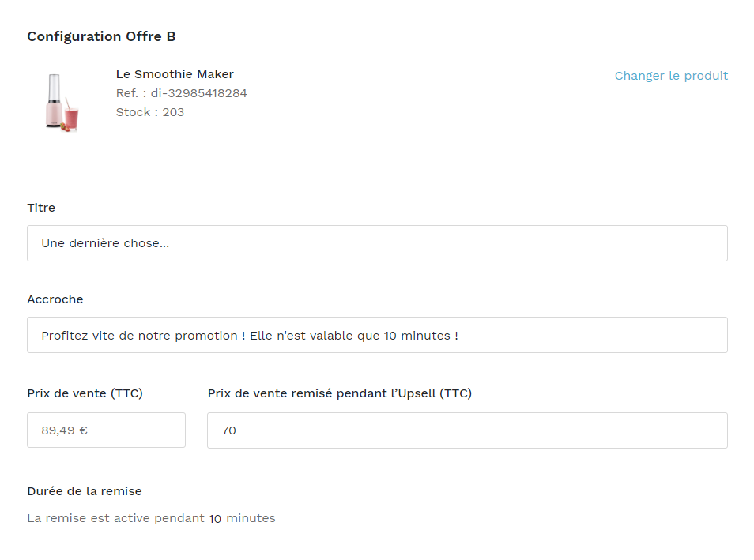The image size is (754, 560).
Task: Click the 'Prix de vente (TTC)' label
Action: [85, 393]
